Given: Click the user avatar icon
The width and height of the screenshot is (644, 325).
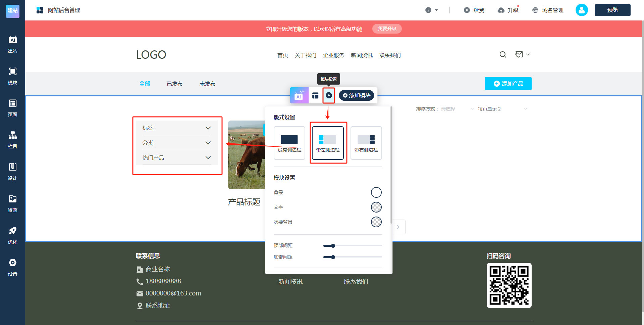Looking at the screenshot, I should (582, 10).
